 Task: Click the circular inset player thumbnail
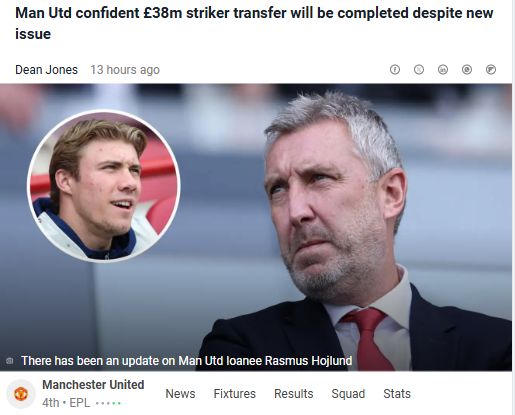tap(104, 186)
